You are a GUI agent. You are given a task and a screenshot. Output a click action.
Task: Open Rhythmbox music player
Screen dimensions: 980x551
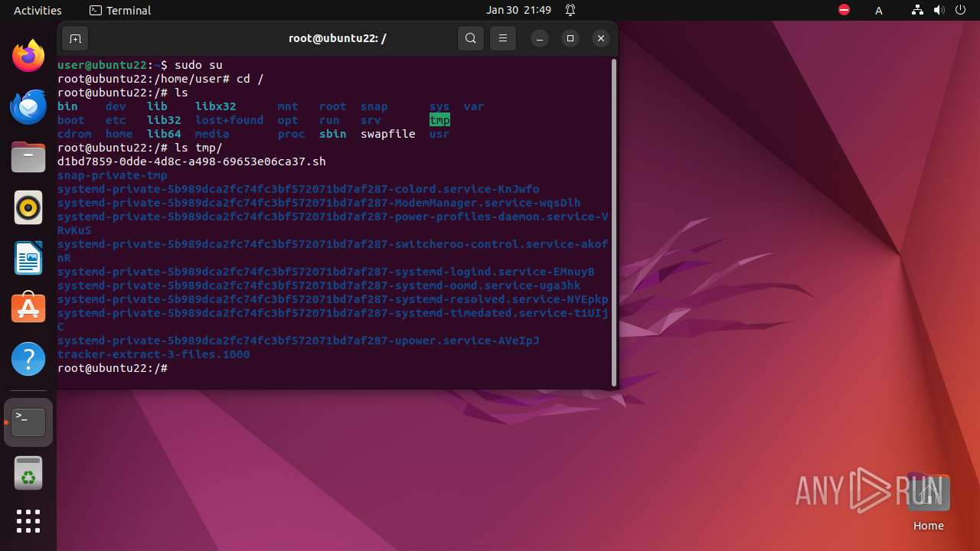[28, 207]
